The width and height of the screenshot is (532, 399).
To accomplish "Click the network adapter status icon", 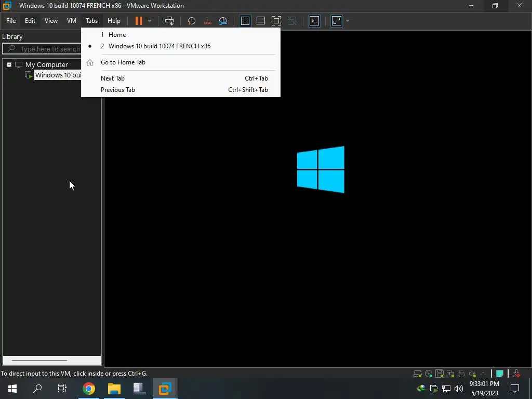I will click(450, 374).
